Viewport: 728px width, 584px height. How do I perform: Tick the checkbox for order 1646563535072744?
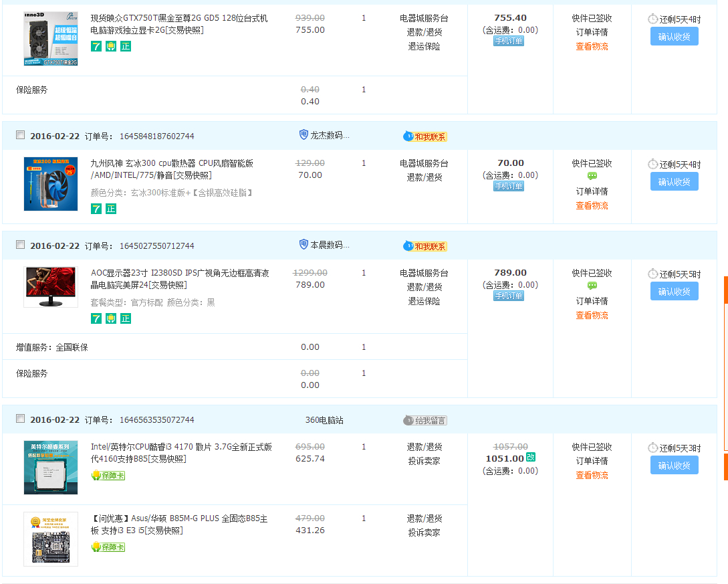pos(20,419)
